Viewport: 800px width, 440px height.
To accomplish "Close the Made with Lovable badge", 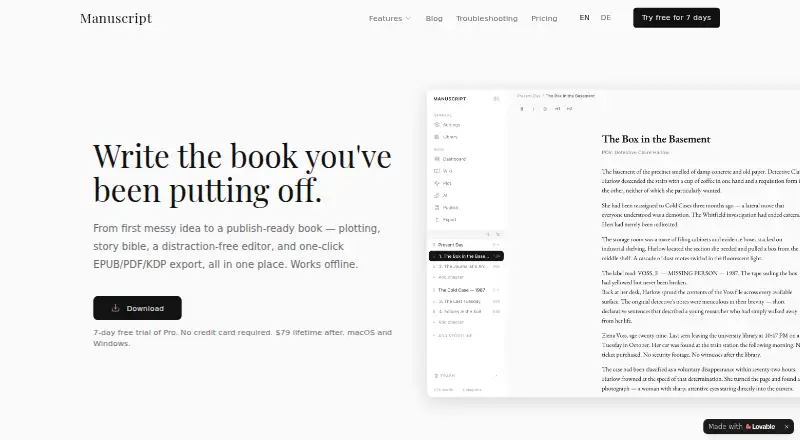I will [x=786, y=427].
